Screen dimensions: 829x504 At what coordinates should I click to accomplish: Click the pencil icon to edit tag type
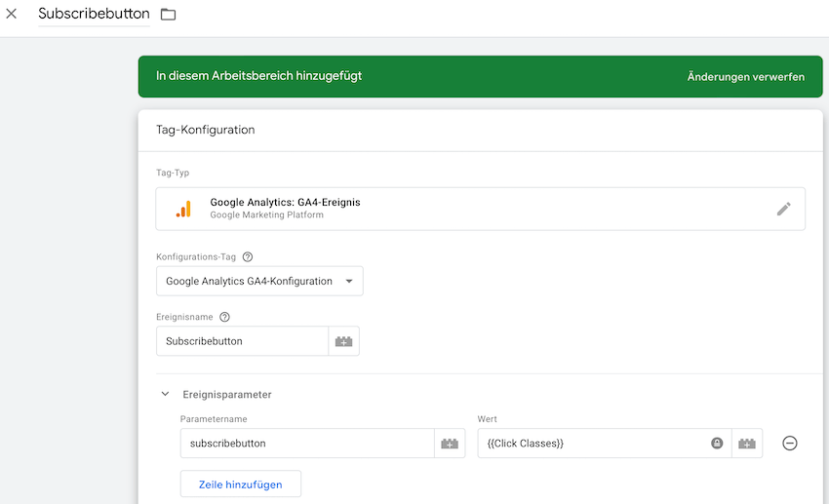783,209
